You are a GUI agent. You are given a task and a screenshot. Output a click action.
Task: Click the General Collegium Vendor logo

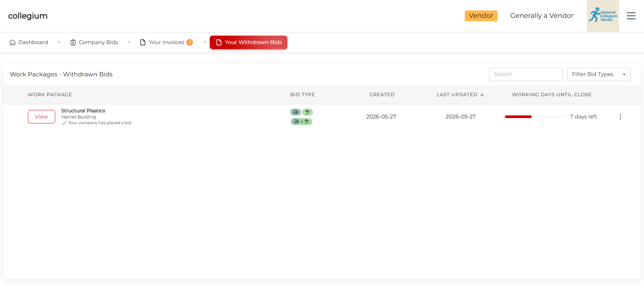[603, 16]
